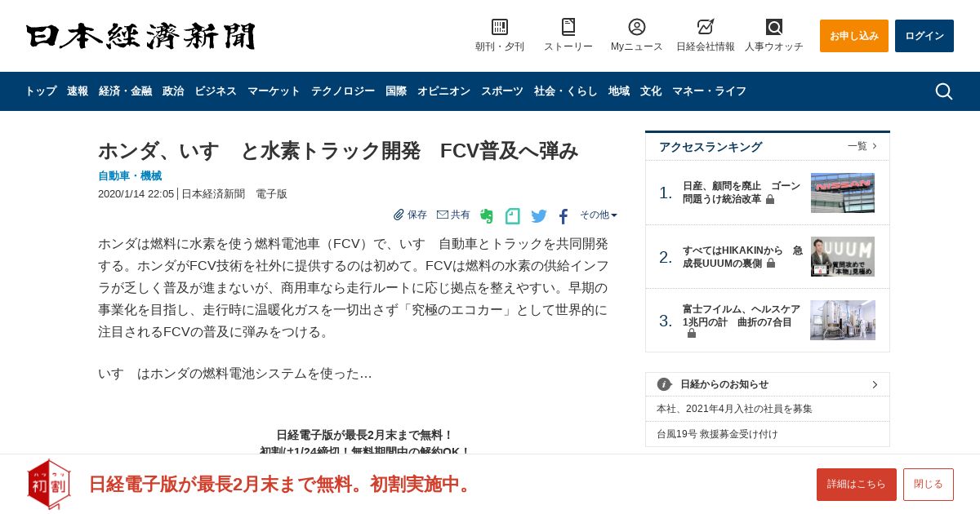Viewport: 980px width, 514px height.
Task: Open the 政治 section
Action: click(173, 91)
